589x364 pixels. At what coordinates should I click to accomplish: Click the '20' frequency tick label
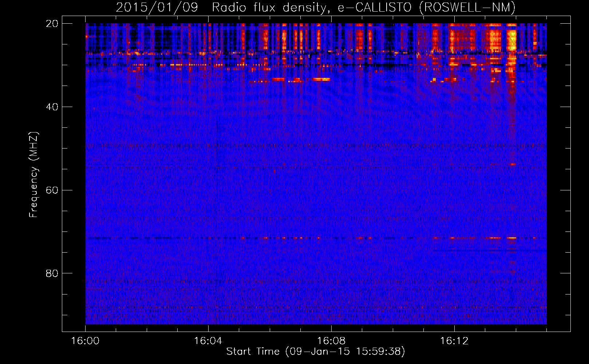tap(52, 24)
